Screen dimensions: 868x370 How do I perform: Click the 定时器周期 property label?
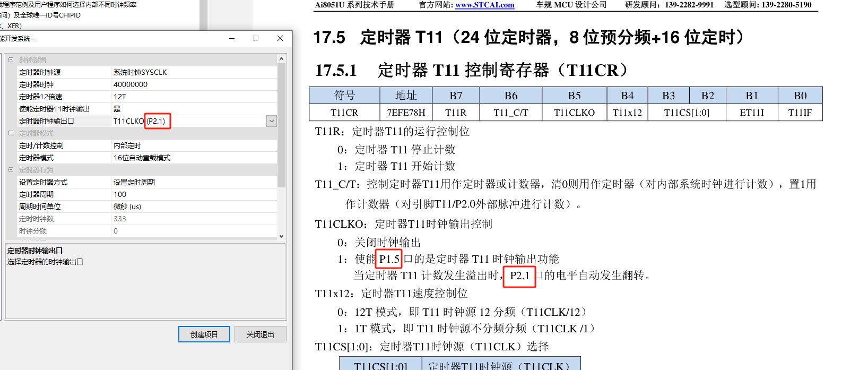click(x=36, y=194)
